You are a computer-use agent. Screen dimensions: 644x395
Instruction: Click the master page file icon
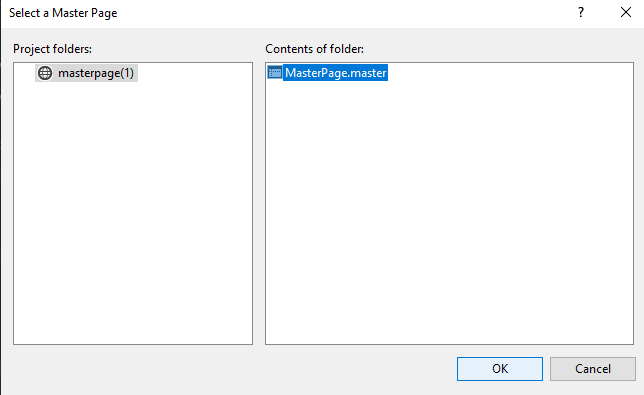coord(274,73)
